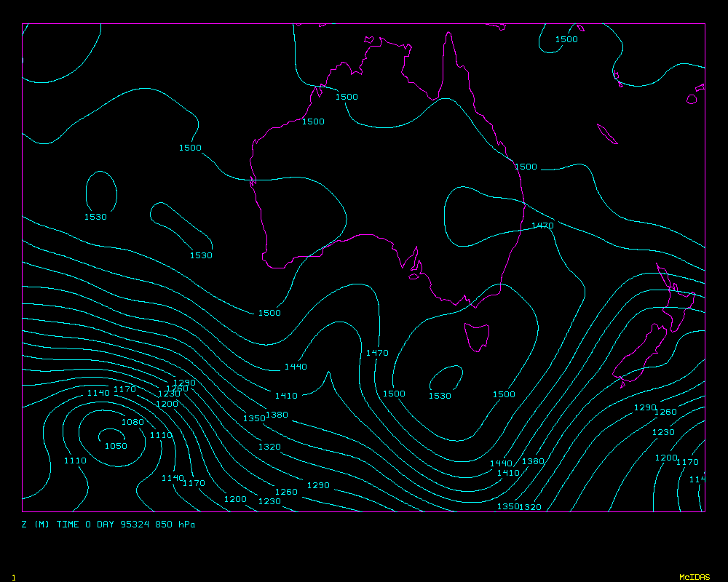
Task: Click the 1500 label north of New Caledonia
Action: pyautogui.click(x=566, y=39)
